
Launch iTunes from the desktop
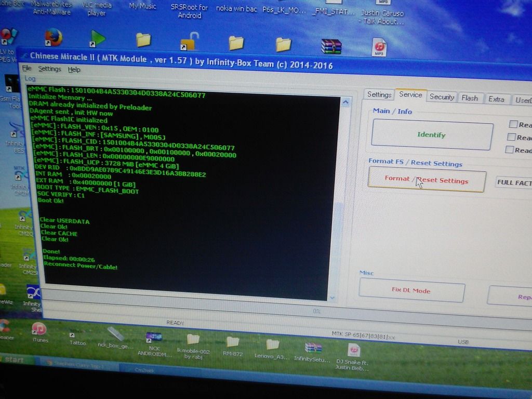39,329
